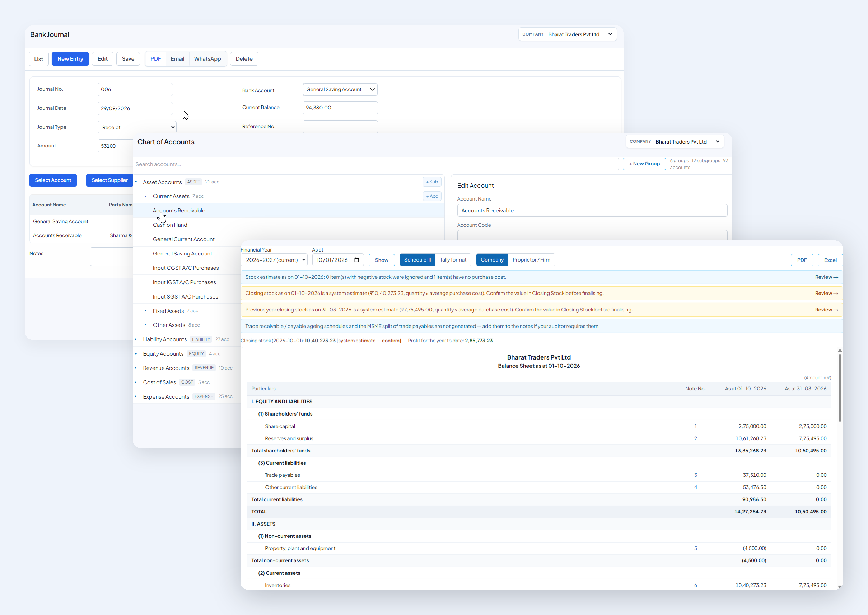Export bank journal as PDF

156,59
